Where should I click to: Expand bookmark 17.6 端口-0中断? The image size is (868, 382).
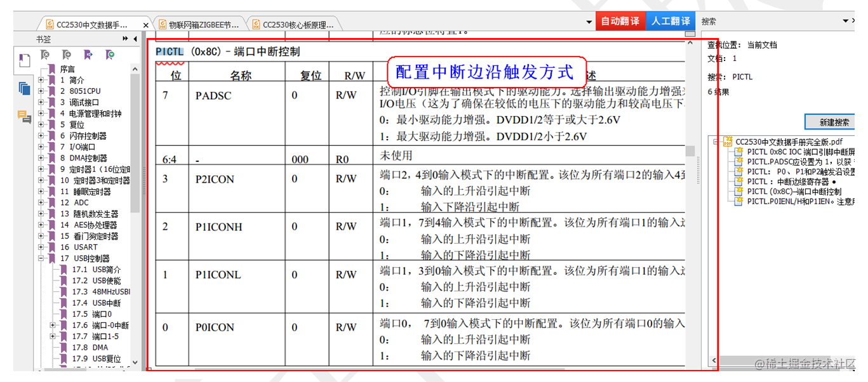[x=53, y=325]
